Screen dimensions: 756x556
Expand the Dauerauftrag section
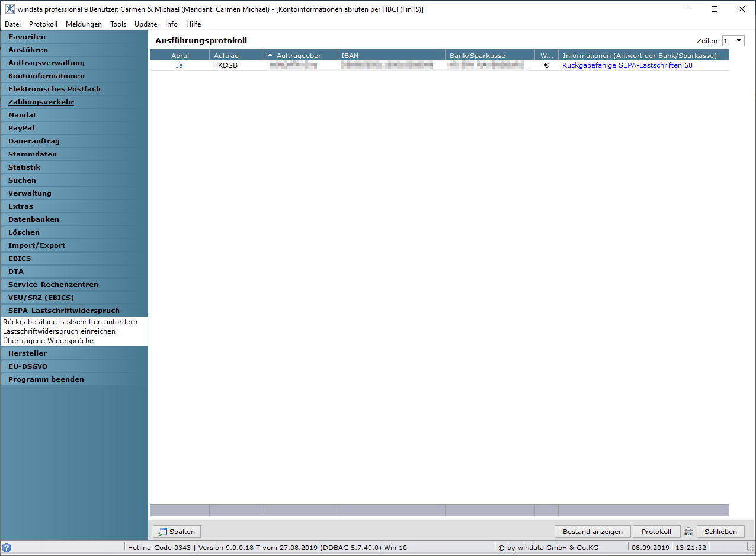pos(74,141)
